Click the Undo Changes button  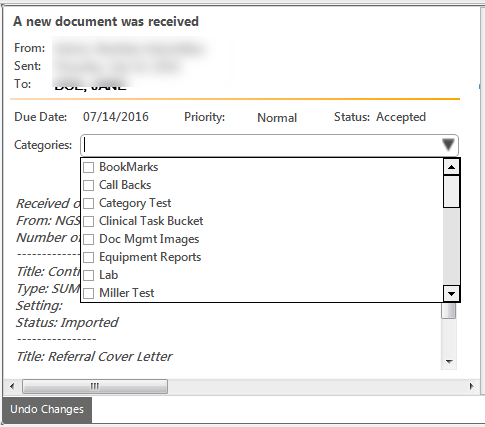[47, 409]
